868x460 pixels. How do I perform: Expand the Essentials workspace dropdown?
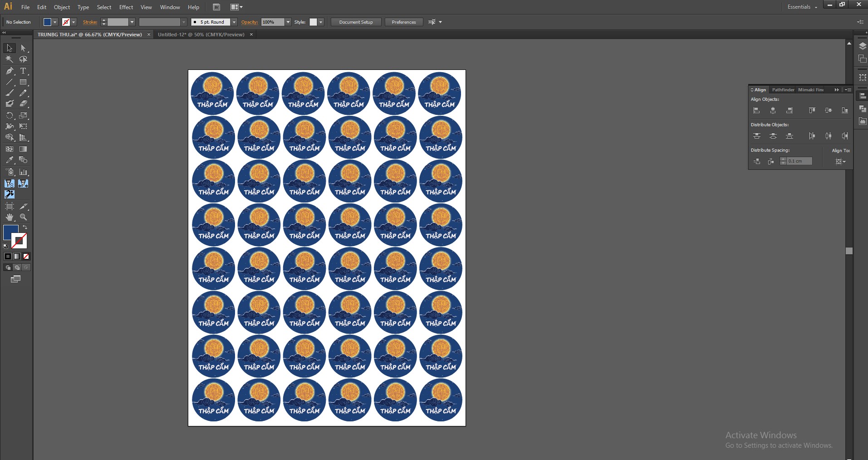pos(802,7)
